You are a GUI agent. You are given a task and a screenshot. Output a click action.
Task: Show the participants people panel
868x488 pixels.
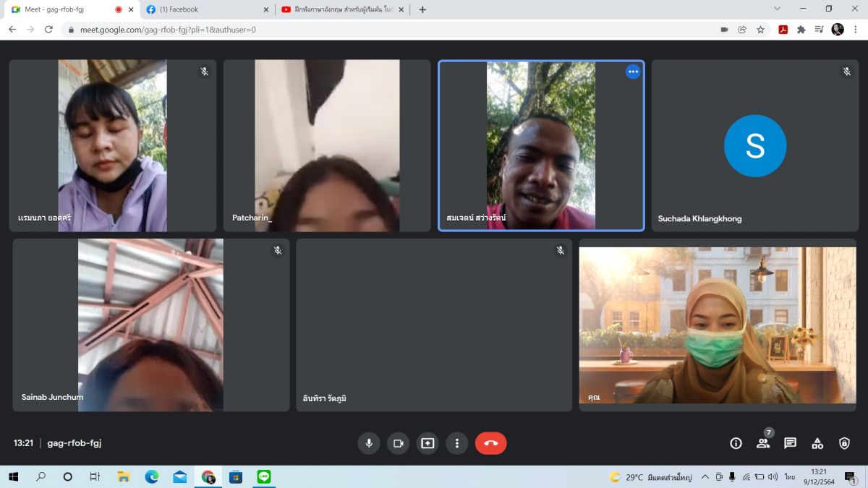click(762, 443)
